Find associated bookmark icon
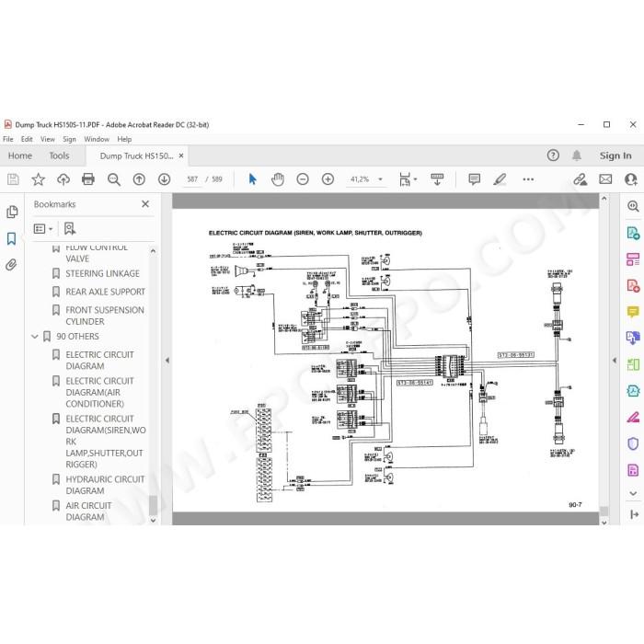Screen dimensions: 644x644 click(70, 229)
